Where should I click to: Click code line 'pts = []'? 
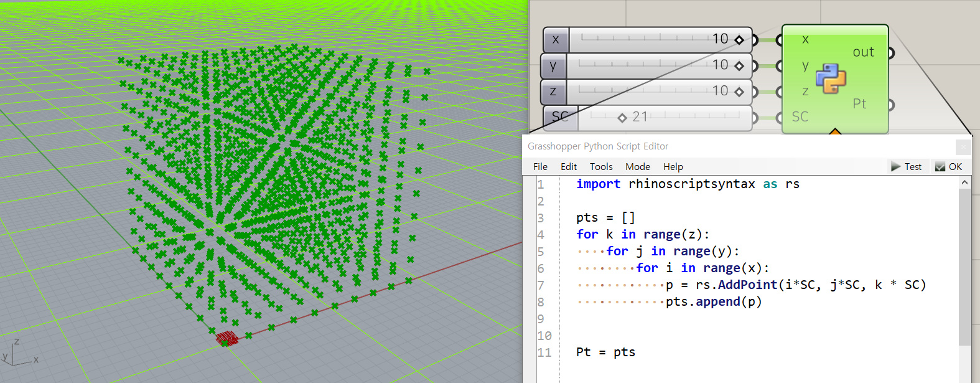coord(605,217)
